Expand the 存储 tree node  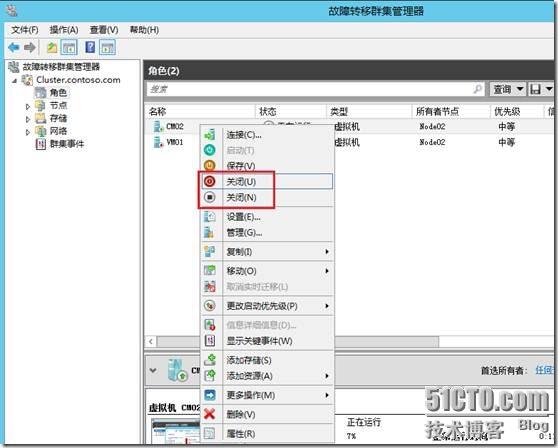tap(28, 119)
